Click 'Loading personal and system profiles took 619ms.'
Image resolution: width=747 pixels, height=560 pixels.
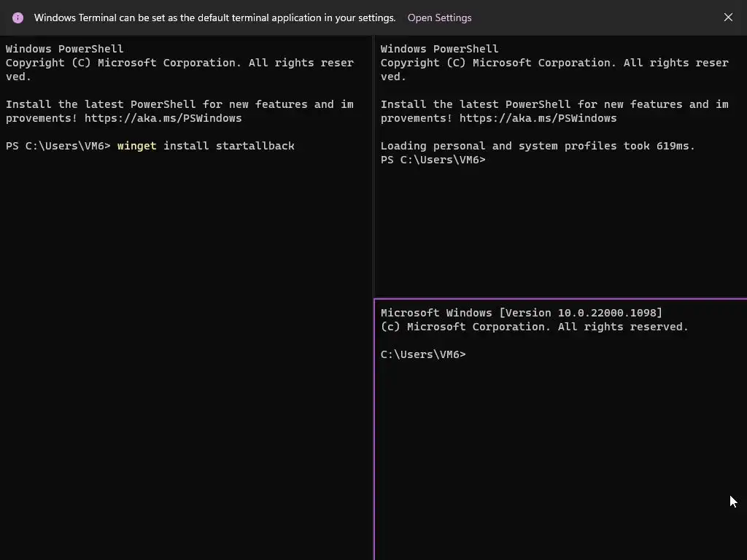[x=538, y=146]
